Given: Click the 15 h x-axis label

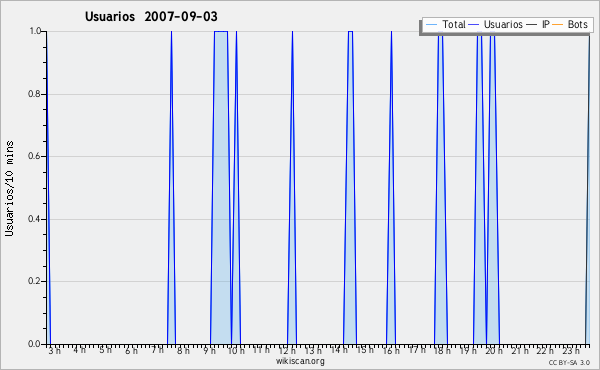Looking at the screenshot, I should [365, 350].
